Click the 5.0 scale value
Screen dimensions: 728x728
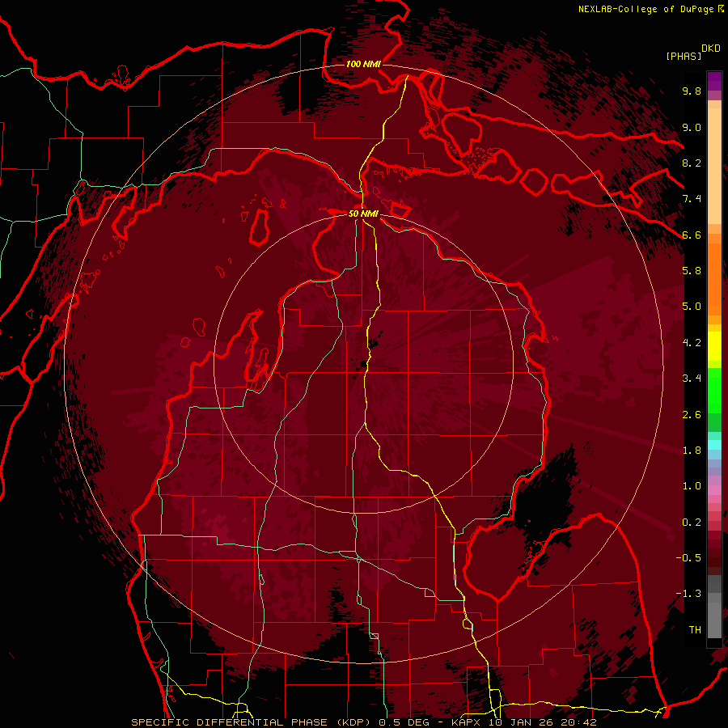[x=692, y=307]
